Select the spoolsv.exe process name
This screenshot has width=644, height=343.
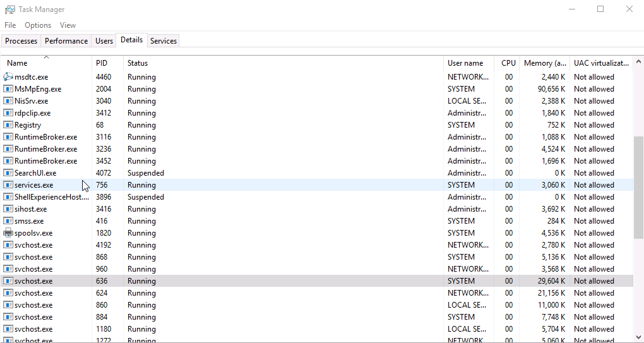(x=33, y=233)
